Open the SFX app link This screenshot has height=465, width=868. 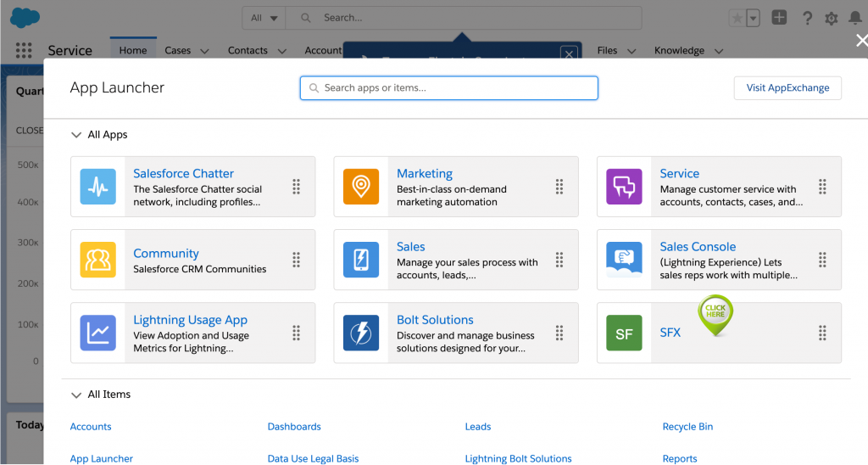(x=670, y=333)
